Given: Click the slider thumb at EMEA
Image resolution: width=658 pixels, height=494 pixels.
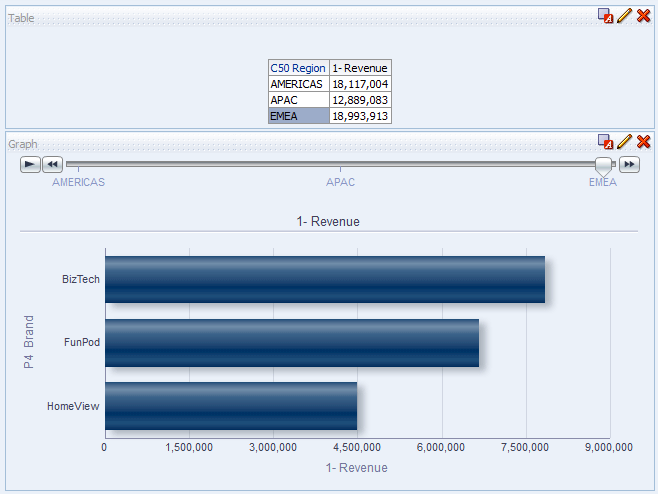Looking at the screenshot, I should coord(603,165).
